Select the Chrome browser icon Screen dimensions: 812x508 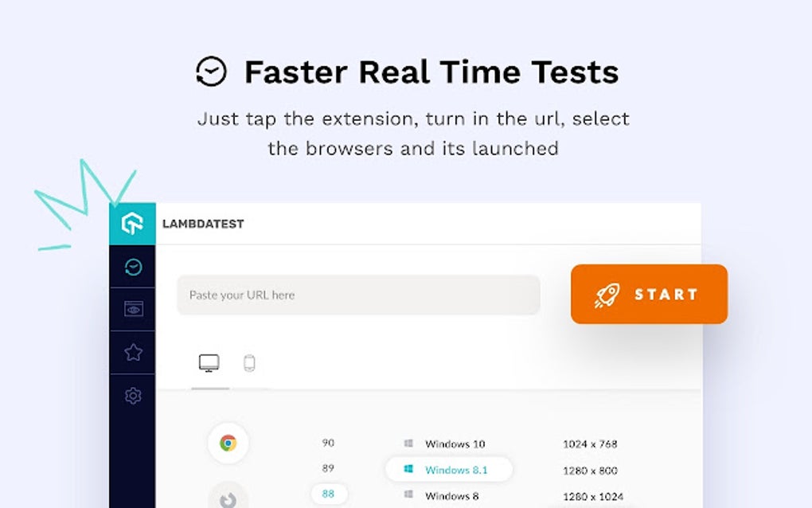point(228,443)
